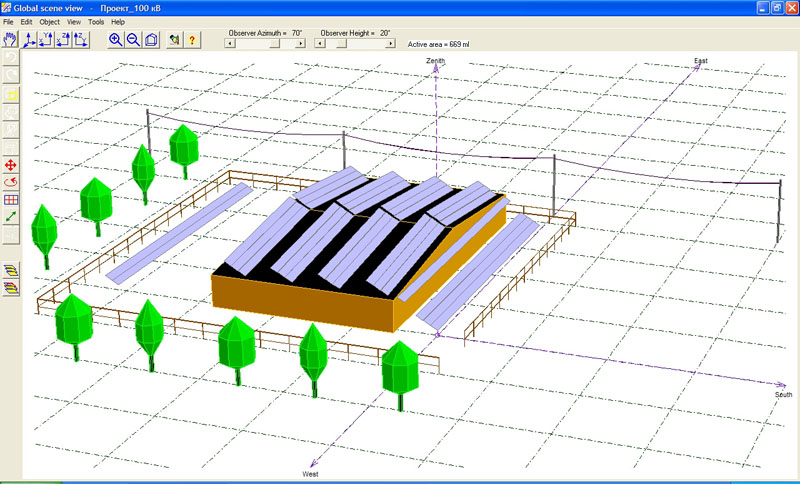The width and height of the screenshot is (800, 484).
Task: Switch to the Z-Y plane view
Action: tap(82, 40)
